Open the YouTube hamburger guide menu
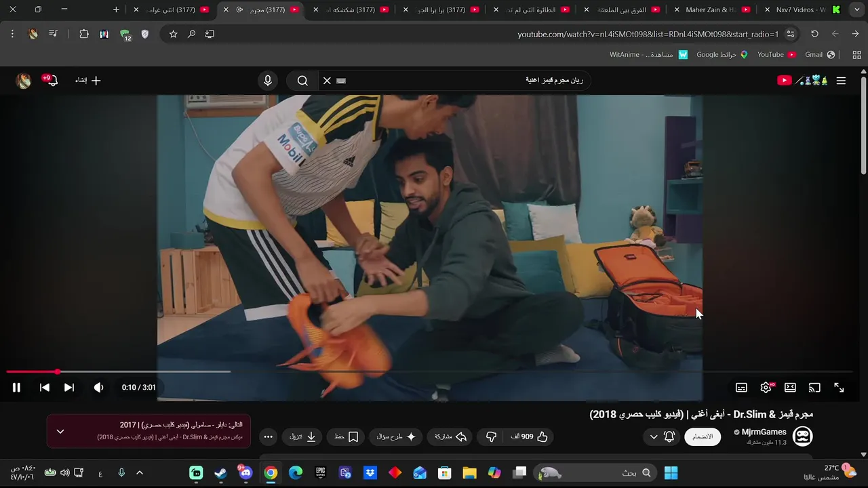This screenshot has width=868, height=488. (x=841, y=81)
